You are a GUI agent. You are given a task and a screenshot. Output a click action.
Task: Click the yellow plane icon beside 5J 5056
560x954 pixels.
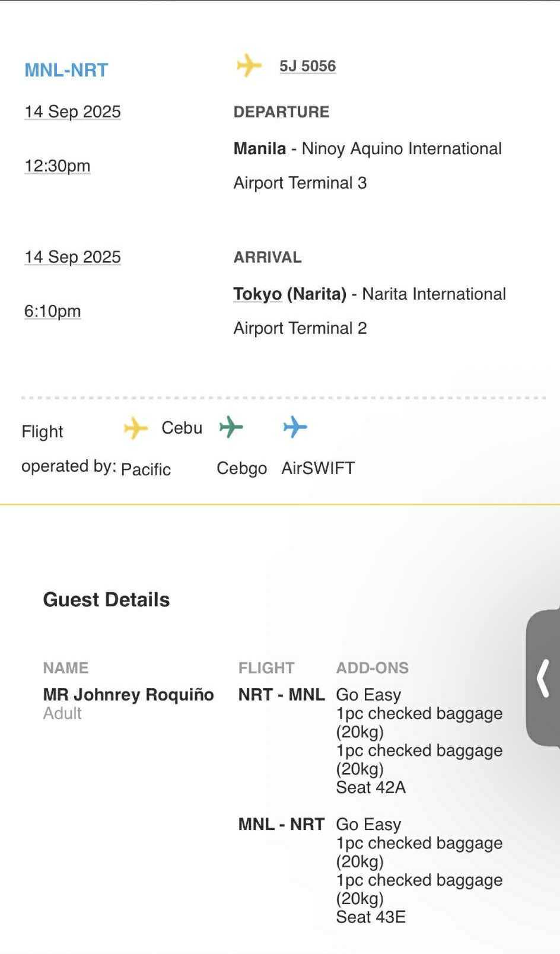pos(249,65)
